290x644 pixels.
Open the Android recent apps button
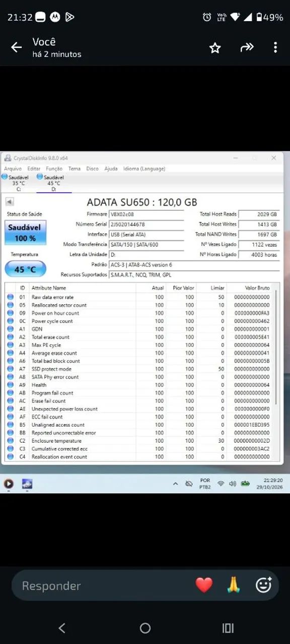click(228, 628)
